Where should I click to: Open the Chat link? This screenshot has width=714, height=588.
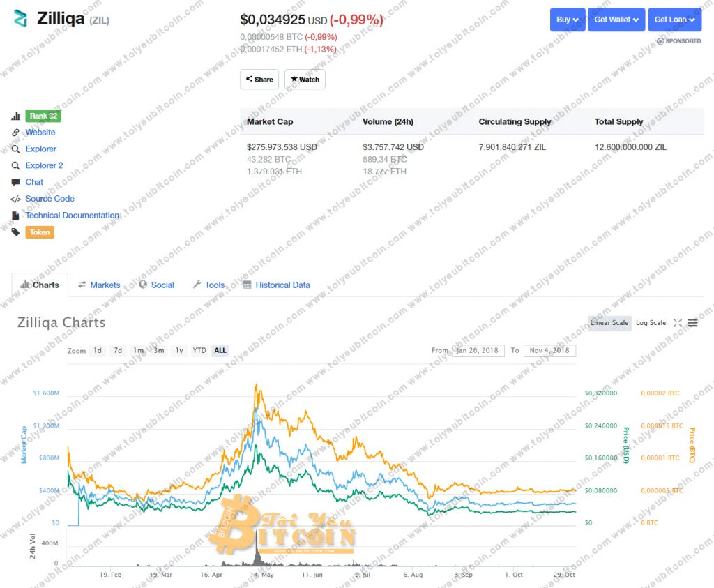tap(34, 182)
